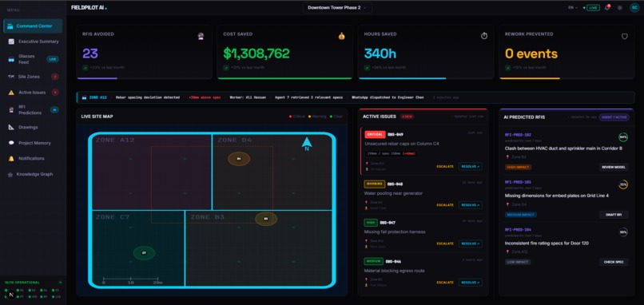The image size is (644, 305).
Task: Click the LIVE status badge in header
Action: [593, 7]
